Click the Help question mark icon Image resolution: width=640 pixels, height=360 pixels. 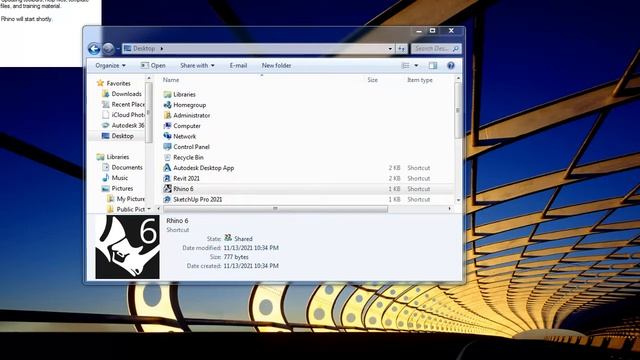coord(451,65)
